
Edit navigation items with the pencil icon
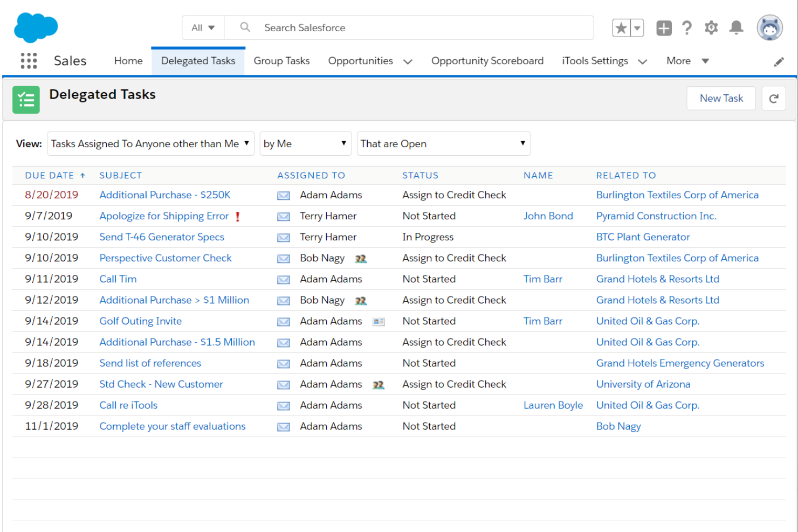(x=779, y=61)
